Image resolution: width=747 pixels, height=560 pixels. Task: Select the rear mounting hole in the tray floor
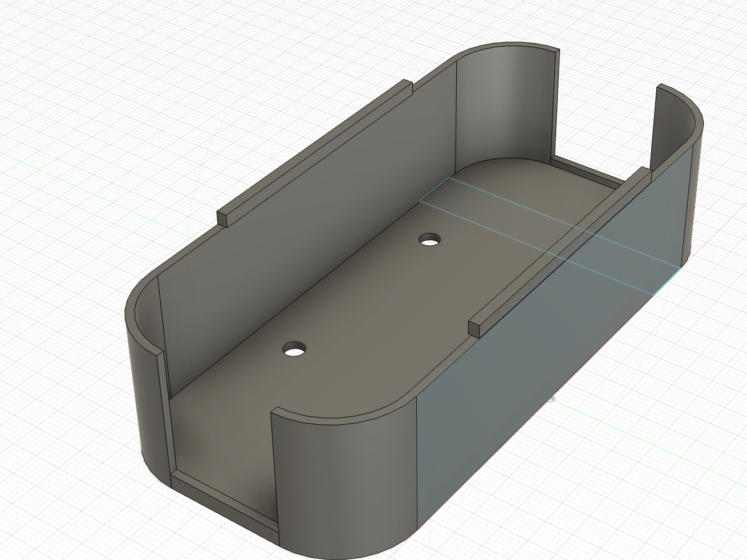point(431,240)
